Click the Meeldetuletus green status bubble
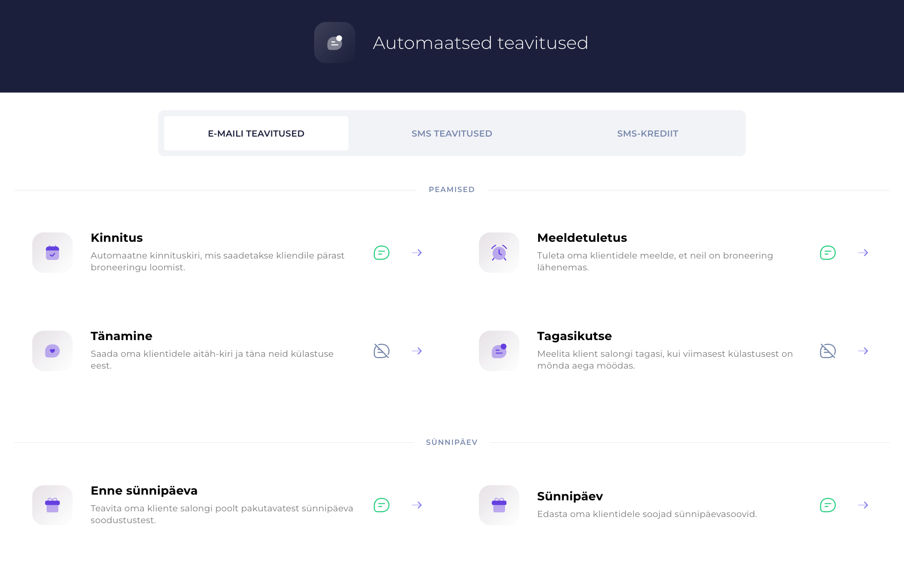This screenshot has height=588, width=904. [828, 253]
